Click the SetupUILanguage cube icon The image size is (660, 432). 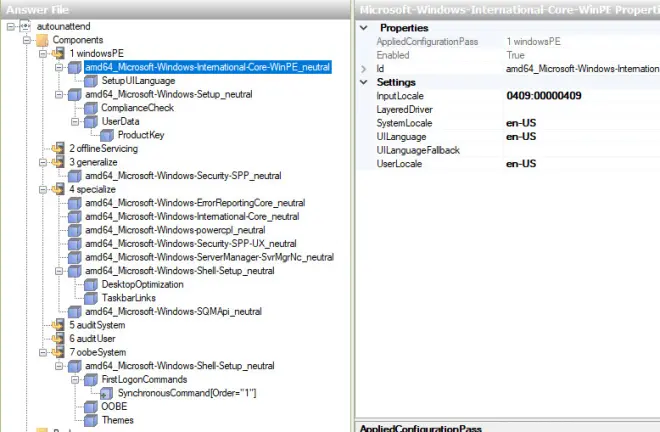tap(90, 81)
